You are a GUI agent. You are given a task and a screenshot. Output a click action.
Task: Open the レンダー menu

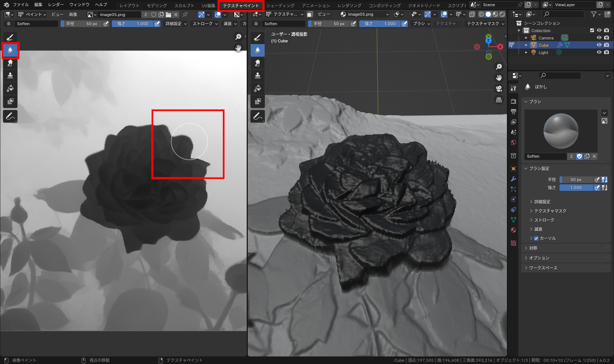click(x=56, y=5)
